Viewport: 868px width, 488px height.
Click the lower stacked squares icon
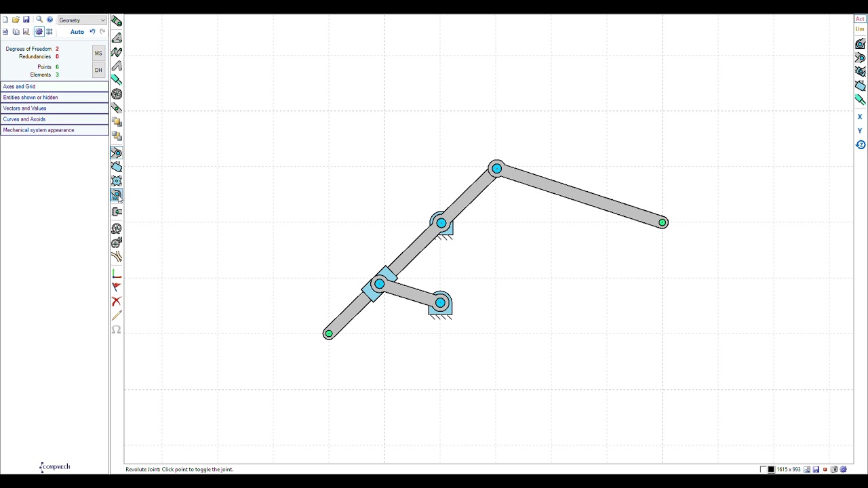(117, 136)
